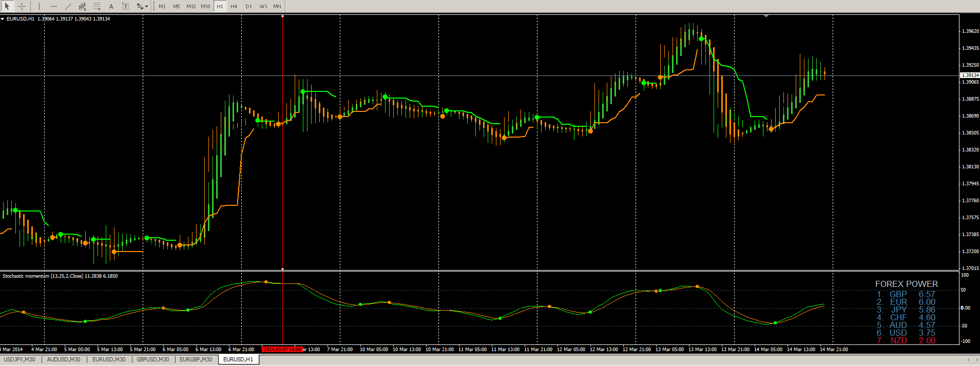Switch chart to M1 timeframe
The image size is (980, 366).
162,6
